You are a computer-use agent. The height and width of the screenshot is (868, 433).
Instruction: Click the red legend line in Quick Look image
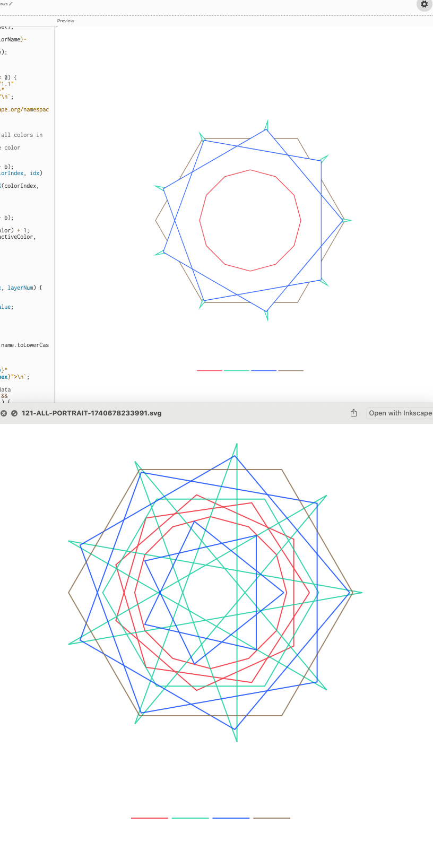tap(150, 818)
